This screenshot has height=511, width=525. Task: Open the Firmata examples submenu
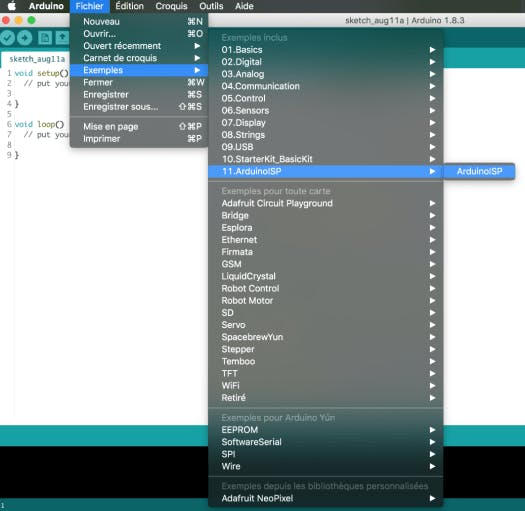tap(325, 252)
